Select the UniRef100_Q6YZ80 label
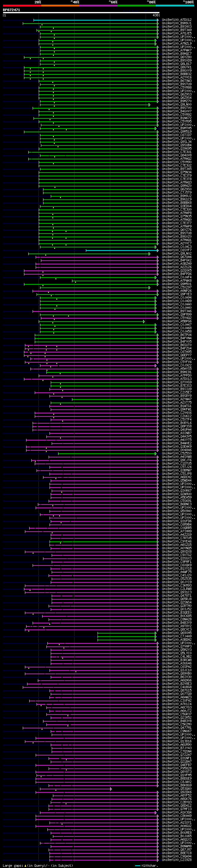 pos(176,57)
